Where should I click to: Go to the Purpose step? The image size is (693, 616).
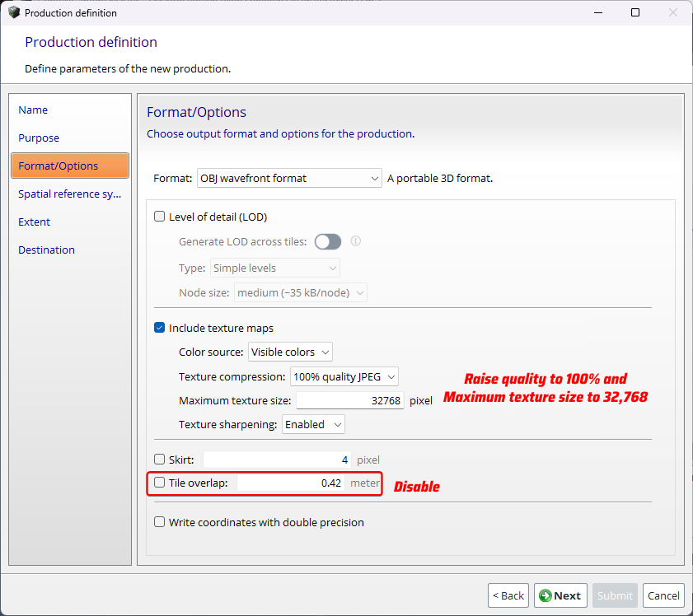(39, 138)
